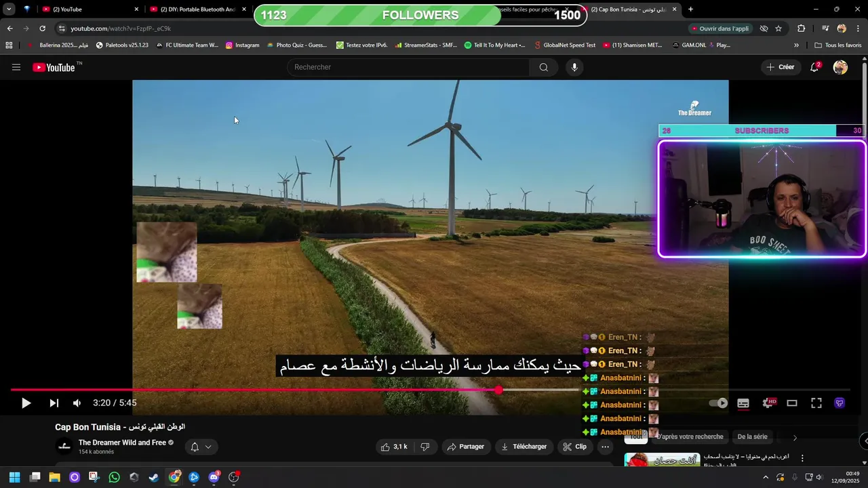
Task: Open 'GlobalNet Speed Test' bookmark
Action: (564, 45)
